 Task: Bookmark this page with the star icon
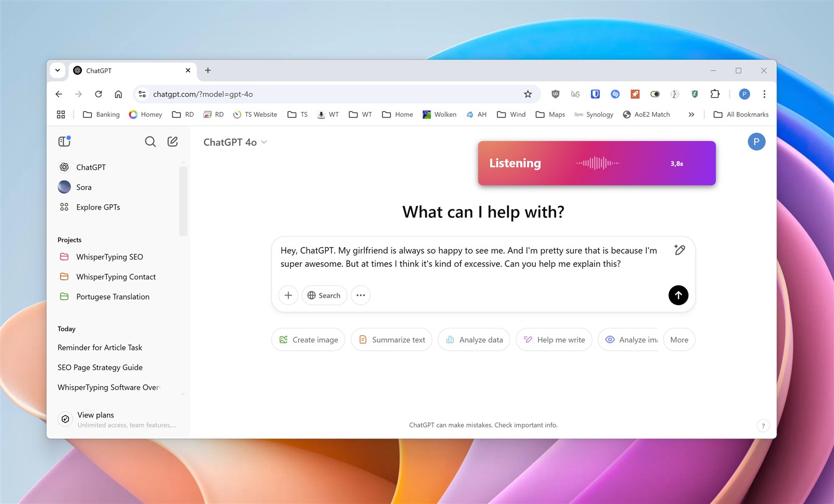coord(528,94)
